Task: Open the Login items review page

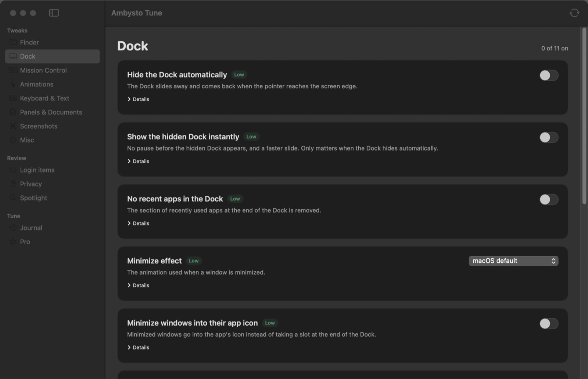Action: 52,170
